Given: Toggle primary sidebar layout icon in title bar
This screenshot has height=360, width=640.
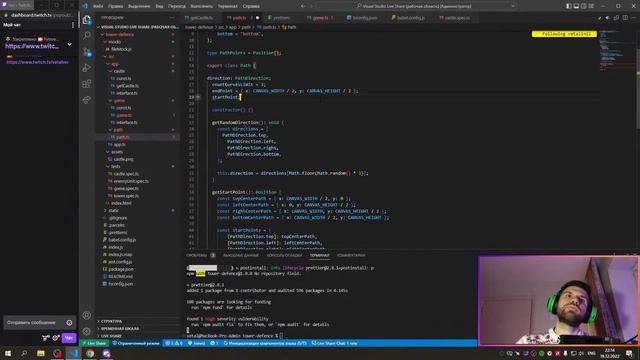Looking at the screenshot, I should point(569,6).
